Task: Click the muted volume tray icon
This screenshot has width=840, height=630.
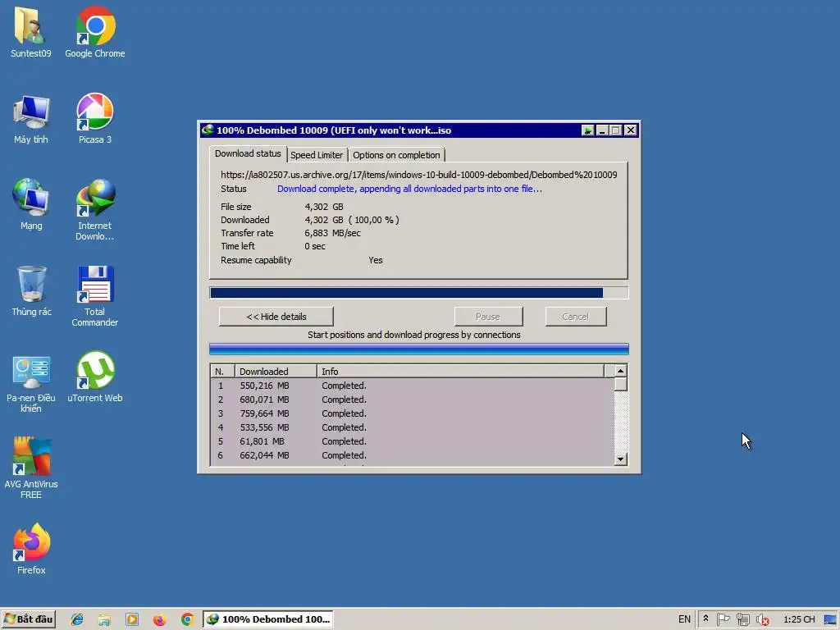Action: point(762,619)
